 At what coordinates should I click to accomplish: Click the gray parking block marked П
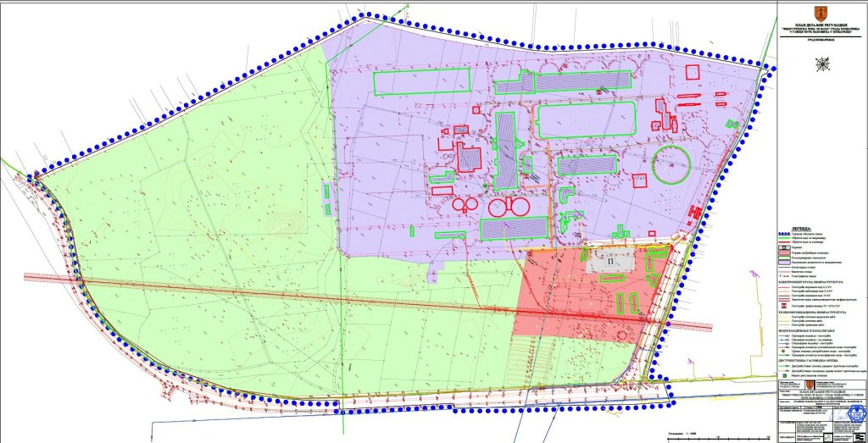tap(609, 263)
